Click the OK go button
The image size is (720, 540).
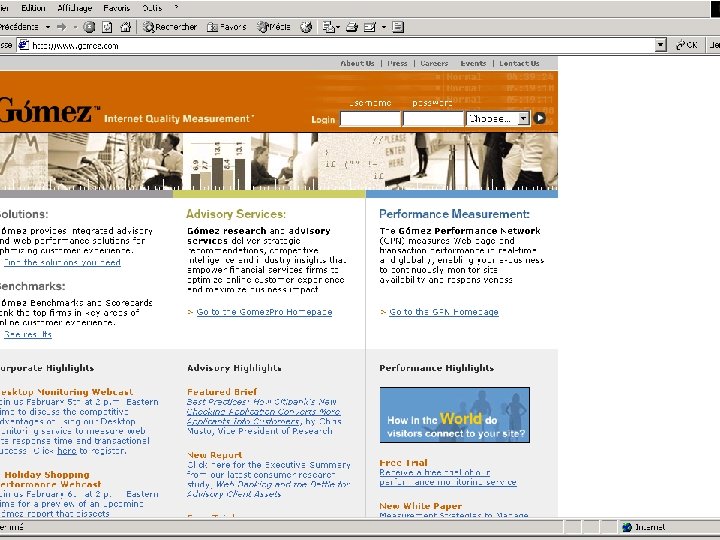click(x=687, y=45)
